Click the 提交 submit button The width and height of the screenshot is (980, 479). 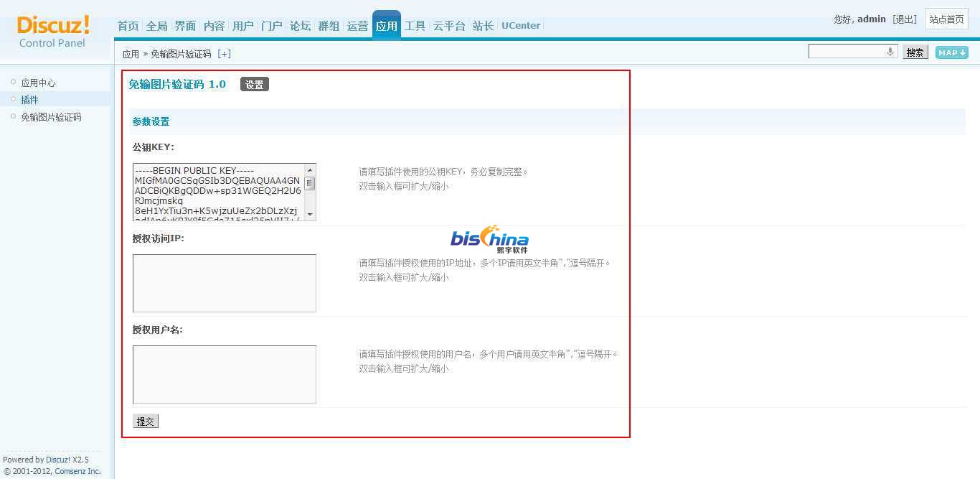click(146, 422)
